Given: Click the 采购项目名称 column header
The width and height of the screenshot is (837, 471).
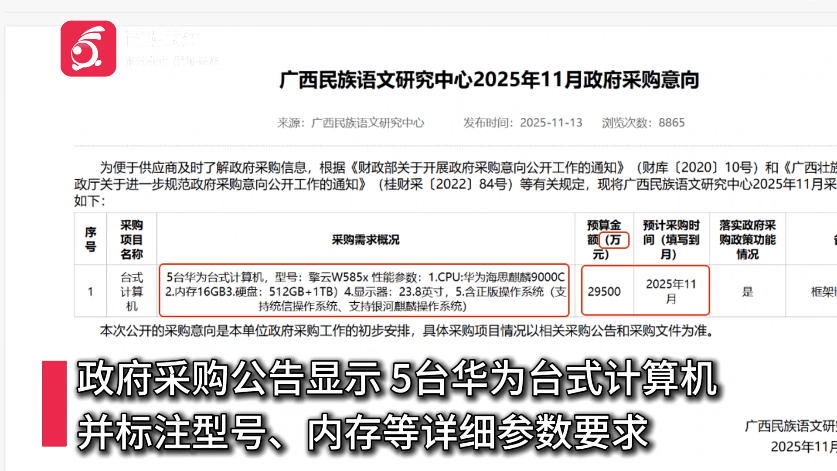Looking at the screenshot, I should point(131,239).
